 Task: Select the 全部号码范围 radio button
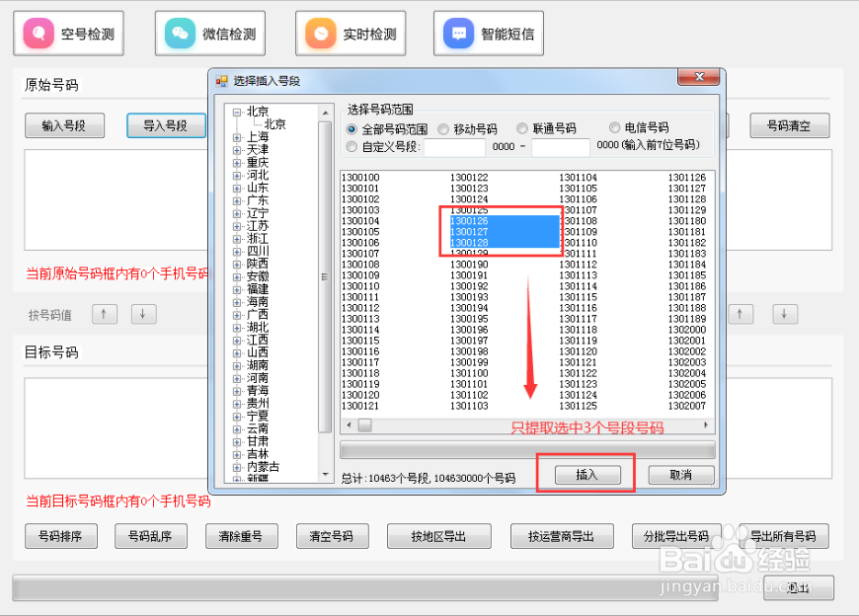click(352, 128)
